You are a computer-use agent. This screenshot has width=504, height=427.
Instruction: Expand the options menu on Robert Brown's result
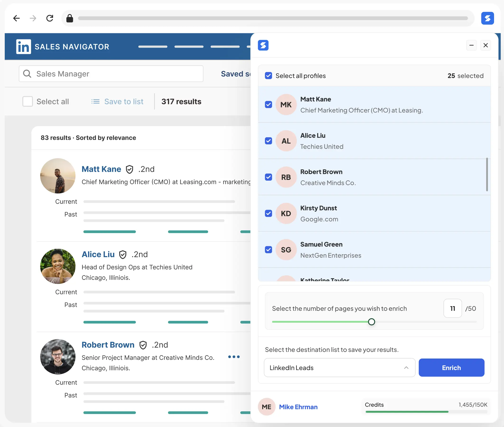(x=234, y=357)
